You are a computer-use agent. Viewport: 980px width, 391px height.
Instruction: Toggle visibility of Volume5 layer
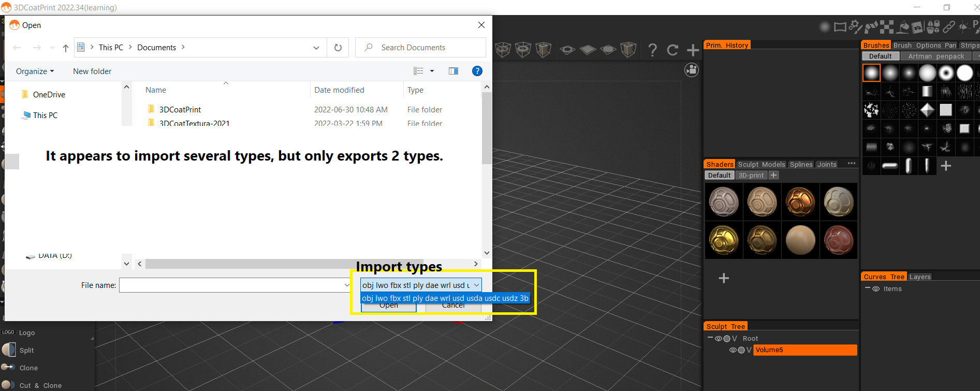(x=733, y=350)
